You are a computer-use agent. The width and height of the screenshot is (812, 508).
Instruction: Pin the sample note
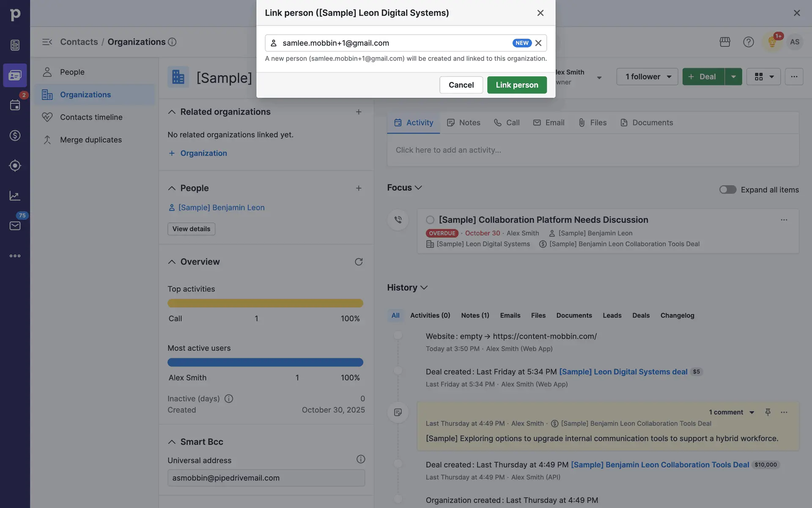(768, 412)
